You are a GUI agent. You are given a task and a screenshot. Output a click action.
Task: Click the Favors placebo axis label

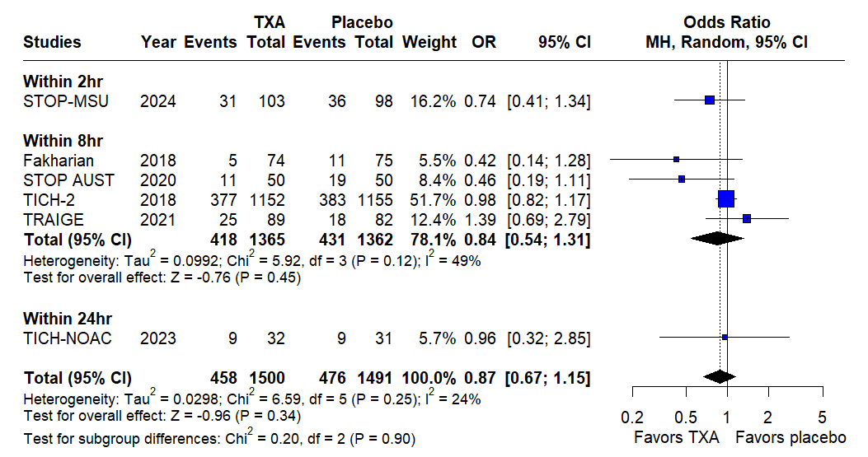tap(791, 436)
